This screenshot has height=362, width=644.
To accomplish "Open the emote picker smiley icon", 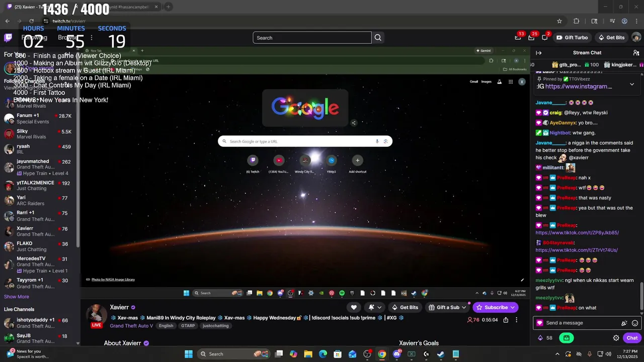I will tap(635, 323).
